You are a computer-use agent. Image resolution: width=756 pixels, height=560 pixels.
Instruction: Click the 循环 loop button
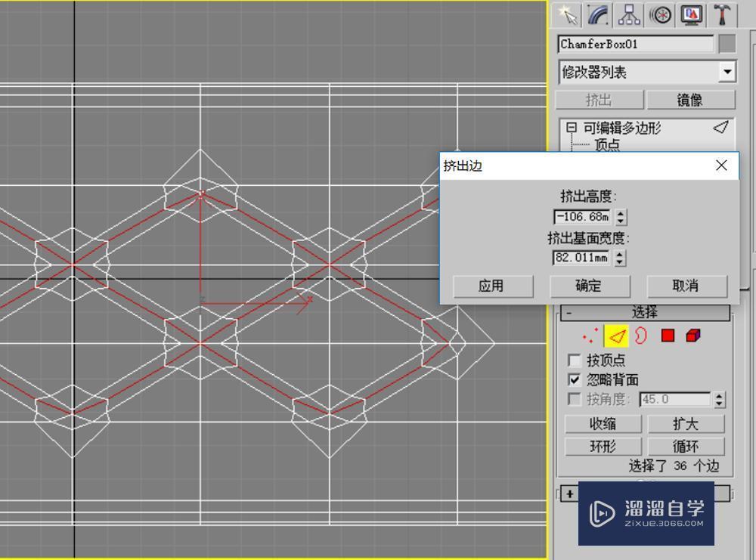click(x=686, y=447)
